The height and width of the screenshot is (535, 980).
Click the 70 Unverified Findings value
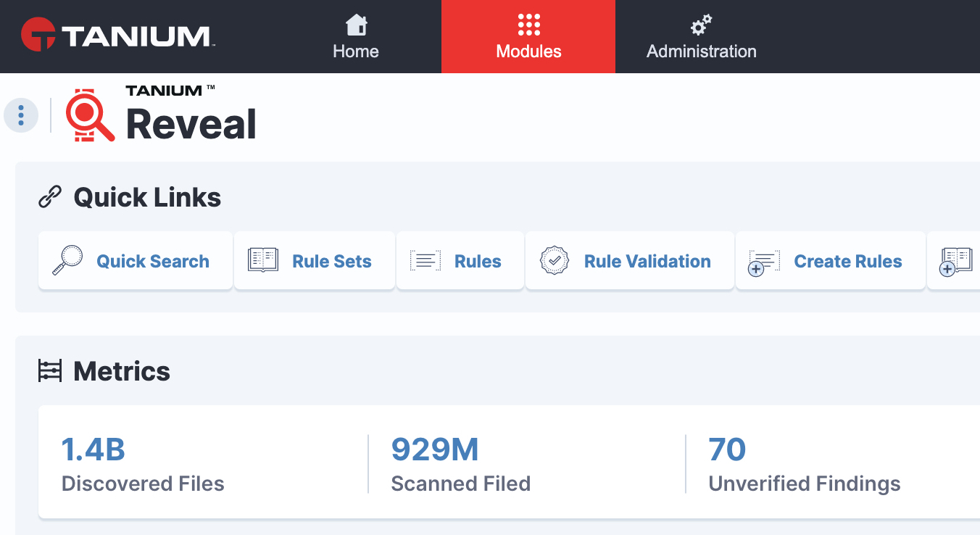727,449
